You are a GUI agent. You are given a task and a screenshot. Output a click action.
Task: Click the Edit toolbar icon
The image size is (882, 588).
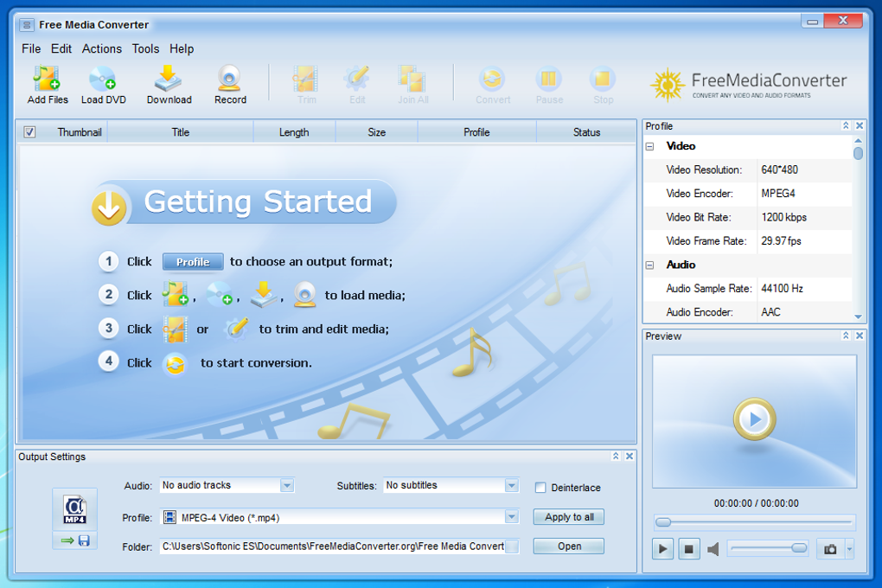(356, 80)
